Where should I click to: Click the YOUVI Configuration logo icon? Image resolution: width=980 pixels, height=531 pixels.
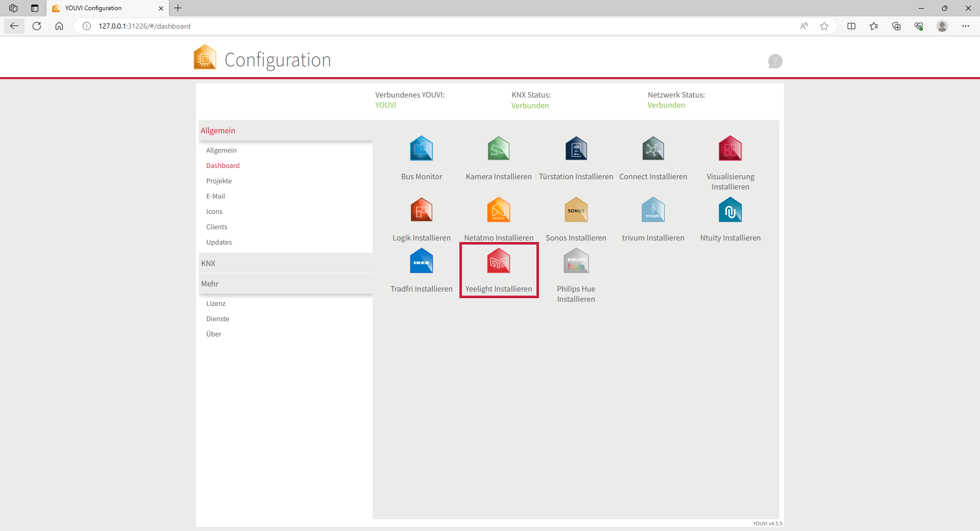point(205,57)
